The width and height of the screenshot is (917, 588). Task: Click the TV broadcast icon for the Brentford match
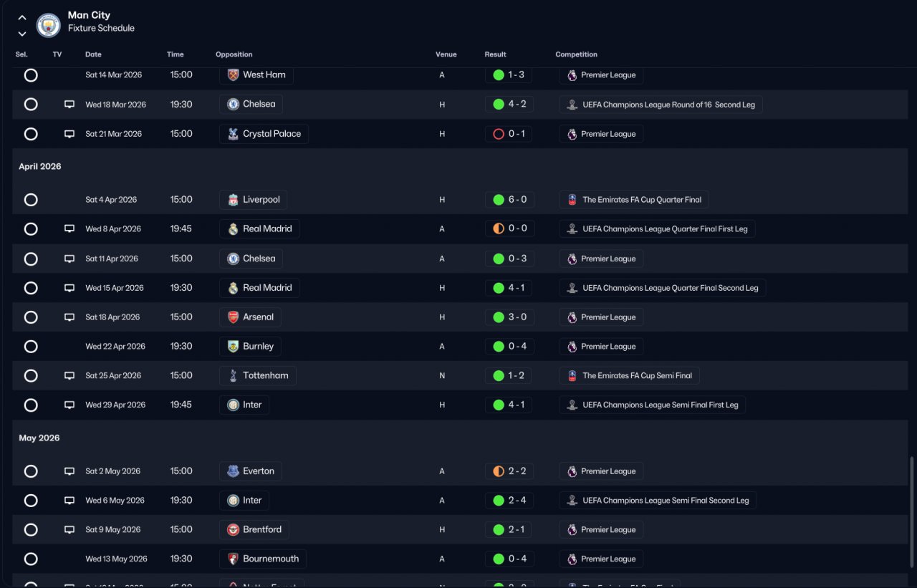(69, 530)
